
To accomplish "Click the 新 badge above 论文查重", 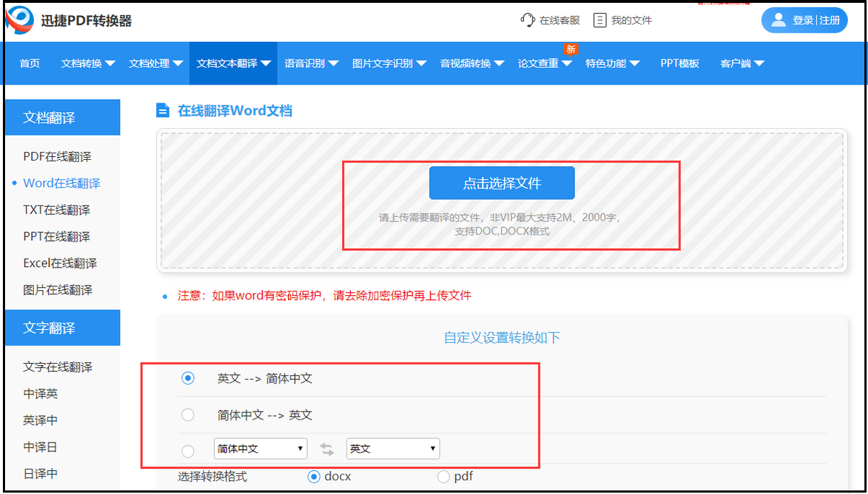I will (x=571, y=49).
